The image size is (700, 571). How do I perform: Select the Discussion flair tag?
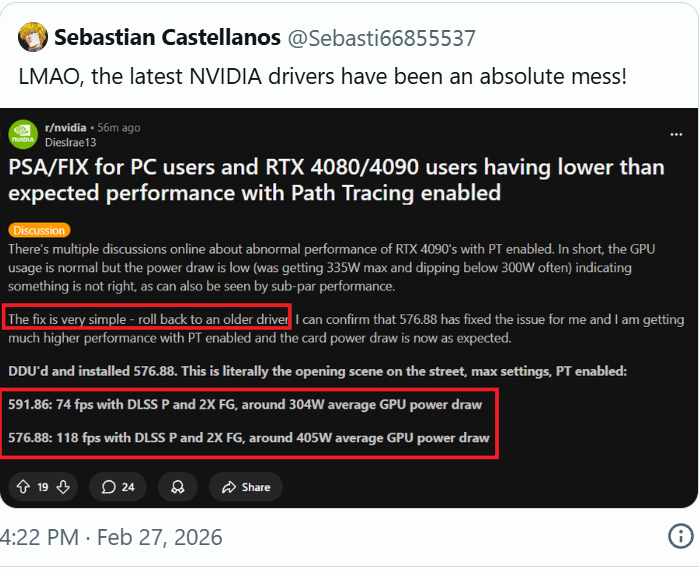point(39,230)
